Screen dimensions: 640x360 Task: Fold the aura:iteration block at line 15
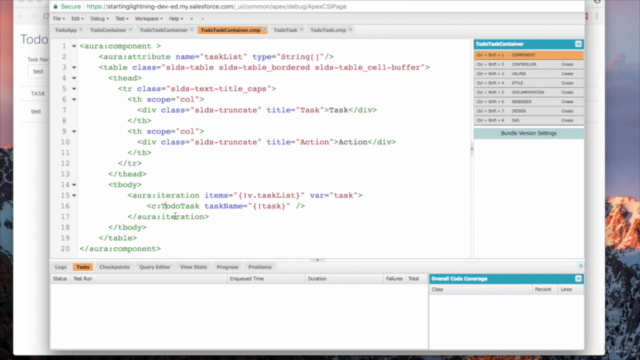coord(74,196)
